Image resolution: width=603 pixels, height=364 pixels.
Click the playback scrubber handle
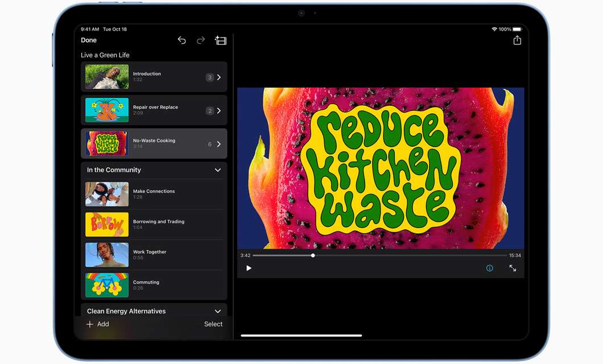point(313,255)
